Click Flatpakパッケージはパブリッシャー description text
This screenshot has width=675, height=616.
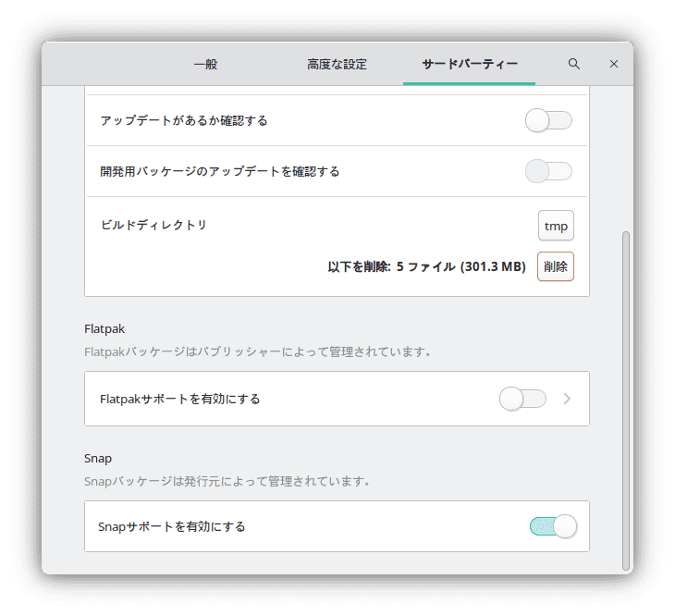[257, 351]
